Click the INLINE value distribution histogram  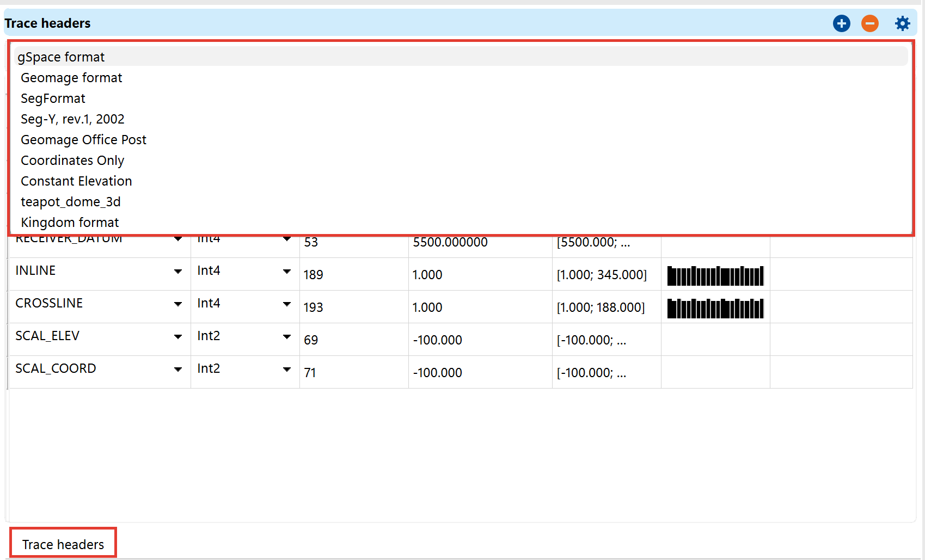click(x=715, y=275)
